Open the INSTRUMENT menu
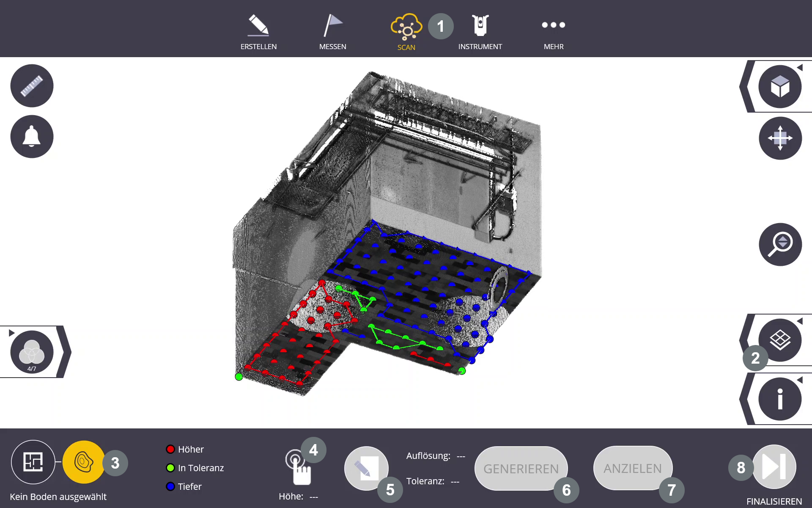Screen dimensions: 812x508 [480, 32]
